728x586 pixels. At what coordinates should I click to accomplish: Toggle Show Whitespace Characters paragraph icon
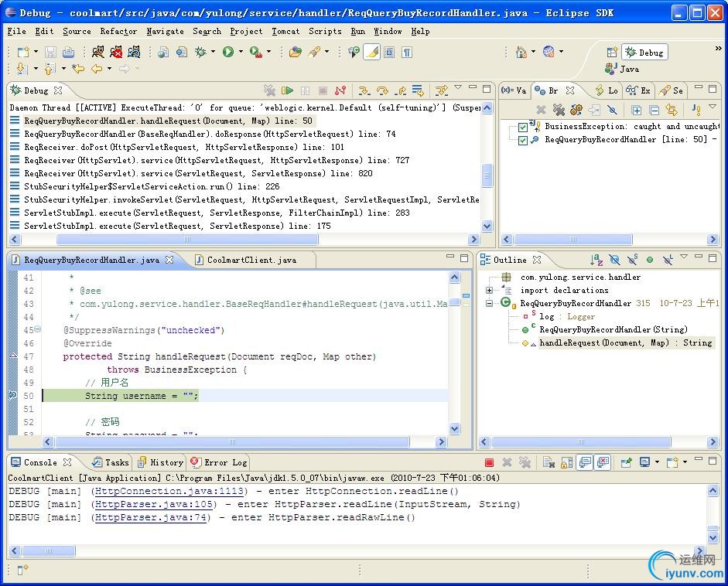coord(407,52)
